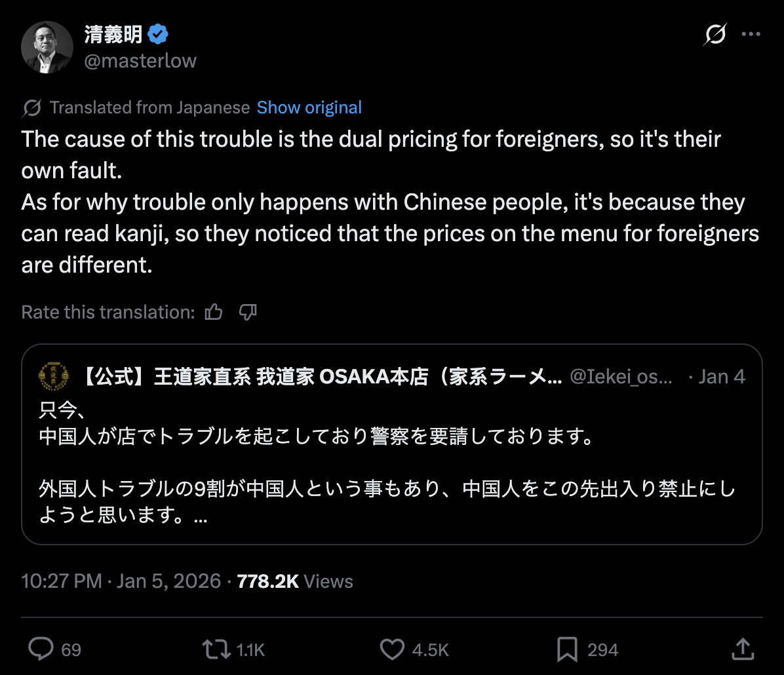This screenshot has height=675, width=784.
Task: Rate translation with thumbs down
Action: click(x=247, y=313)
